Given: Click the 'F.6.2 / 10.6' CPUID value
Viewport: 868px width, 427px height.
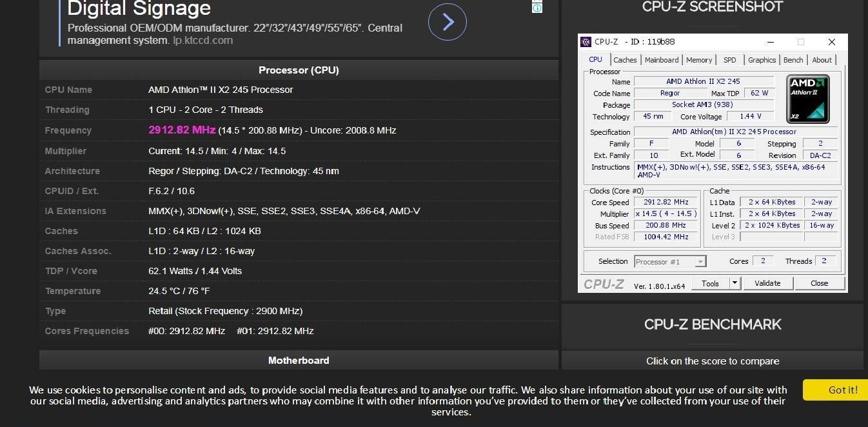Looking at the screenshot, I should tap(172, 191).
